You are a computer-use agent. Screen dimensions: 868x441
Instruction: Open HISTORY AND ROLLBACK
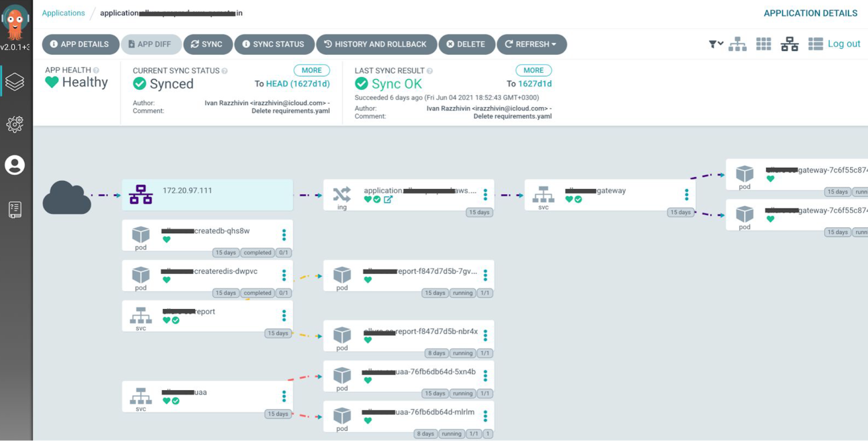pyautogui.click(x=375, y=44)
